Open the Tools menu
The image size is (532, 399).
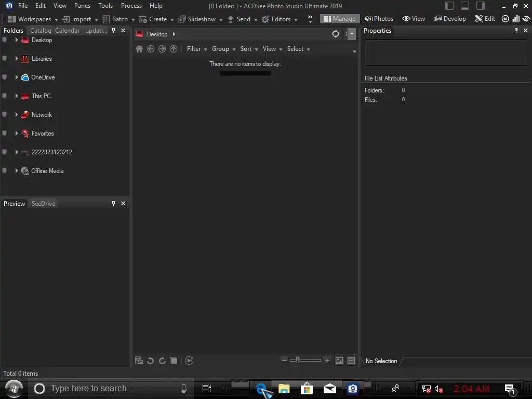[105, 6]
